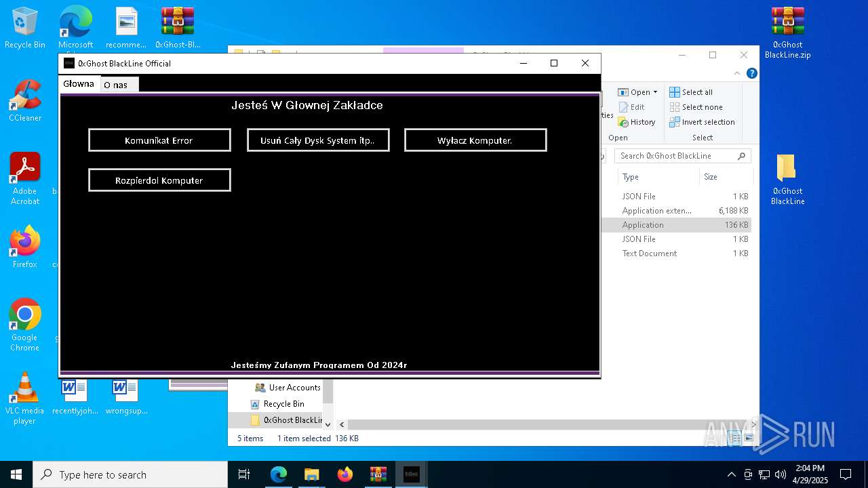Screen dimensions: 868x488
Task: Open Task View from the taskbar
Action: point(244,474)
